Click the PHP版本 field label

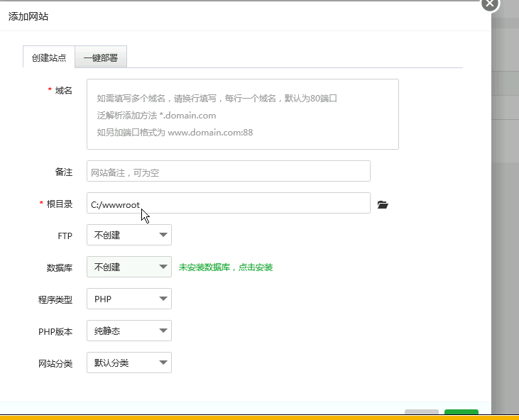(x=55, y=331)
